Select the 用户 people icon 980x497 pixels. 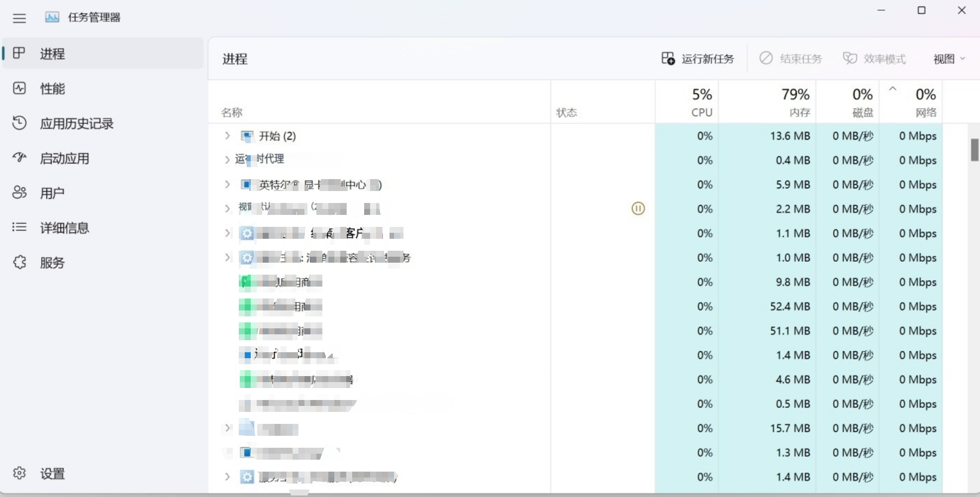[x=19, y=193]
